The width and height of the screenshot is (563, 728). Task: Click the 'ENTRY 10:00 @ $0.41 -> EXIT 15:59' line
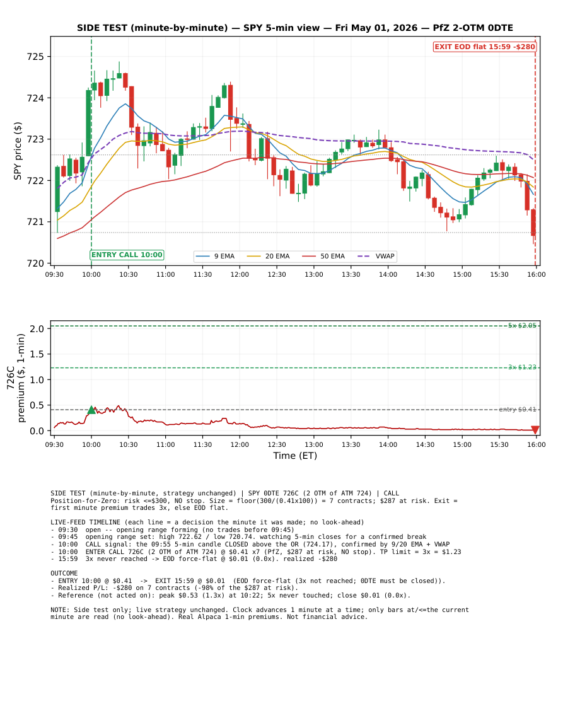(x=248, y=581)
